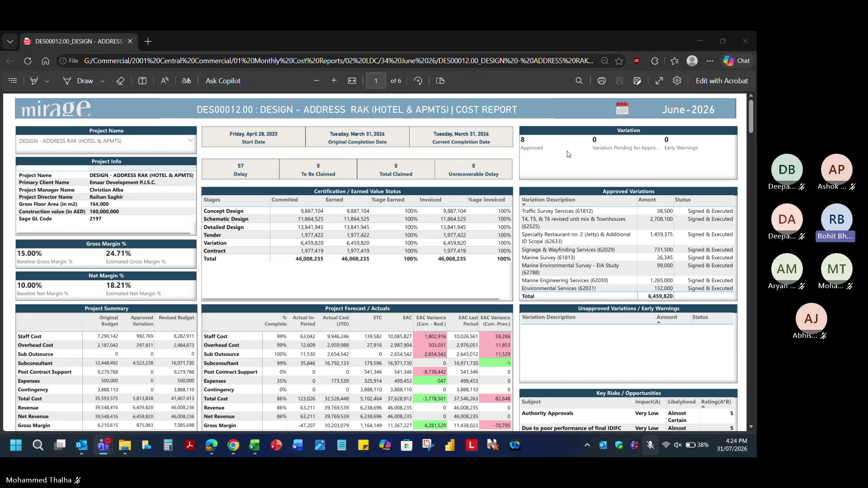Close the DES00012.00_DESIGN tab
The image size is (868, 488).
130,42
